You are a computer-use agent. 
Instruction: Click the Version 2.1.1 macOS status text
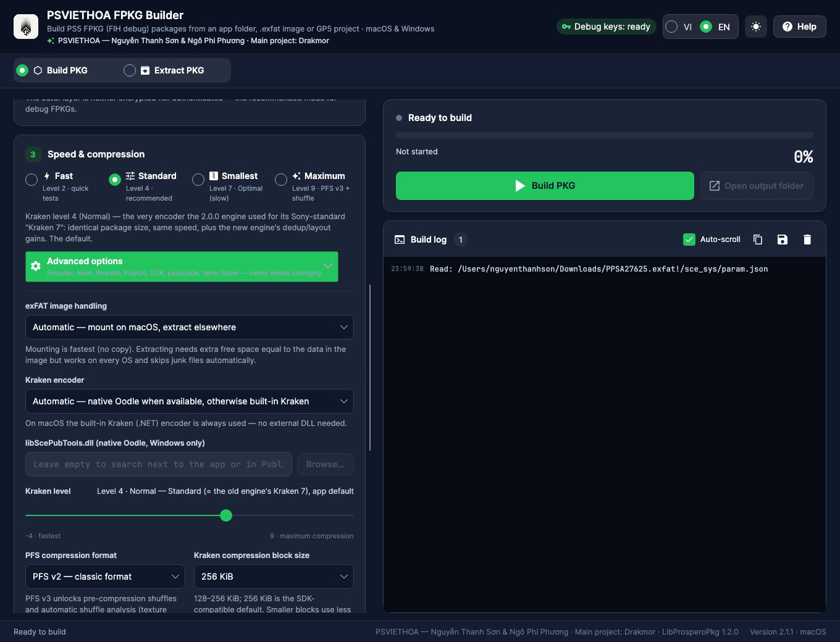(x=788, y=632)
